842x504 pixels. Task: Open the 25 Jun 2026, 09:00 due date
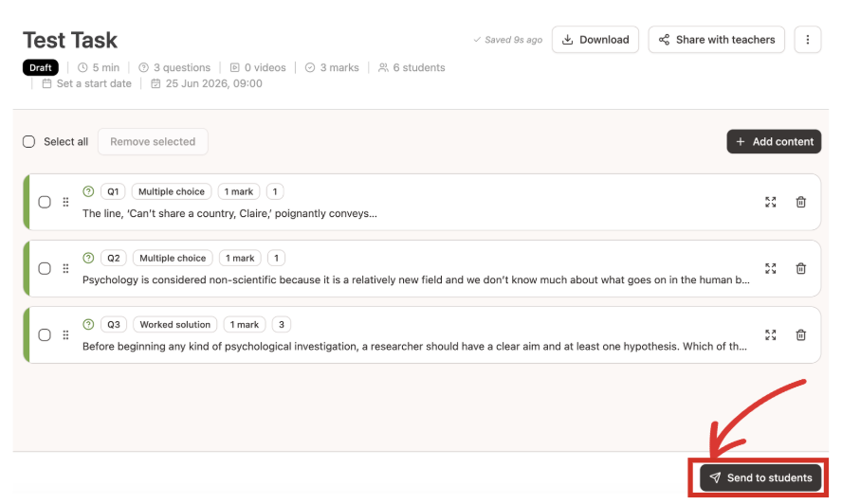coord(207,83)
